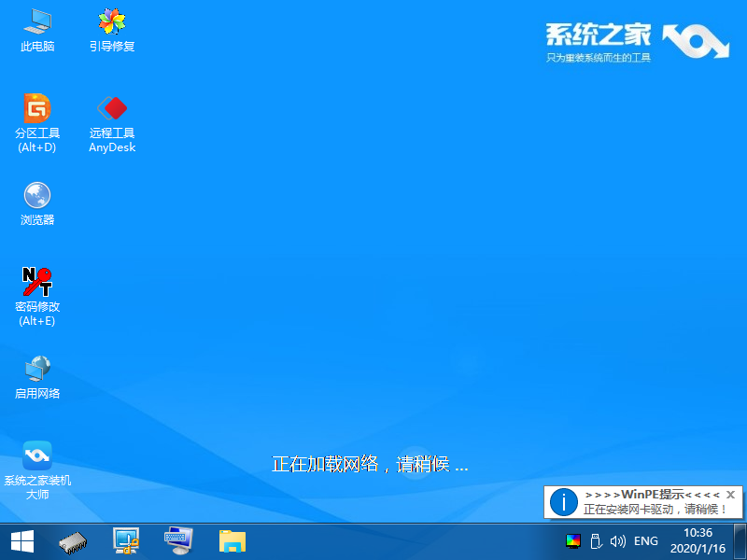Launch AnyDesk remote tool icon
The height and width of the screenshot is (560, 747).
click(x=112, y=110)
